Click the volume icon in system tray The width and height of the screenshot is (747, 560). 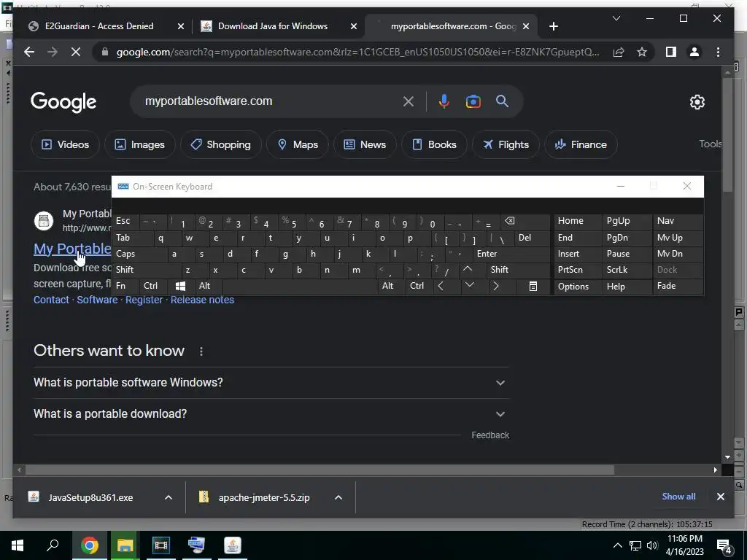click(652, 545)
